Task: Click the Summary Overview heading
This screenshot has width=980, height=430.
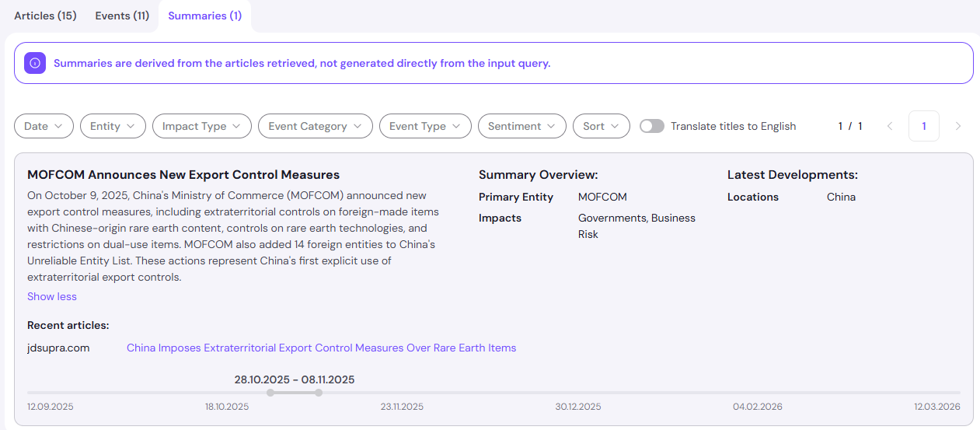Action: (539, 175)
